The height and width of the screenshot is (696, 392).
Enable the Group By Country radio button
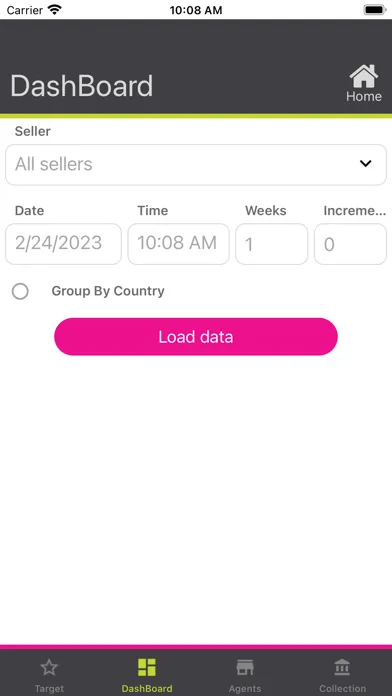pos(20,292)
